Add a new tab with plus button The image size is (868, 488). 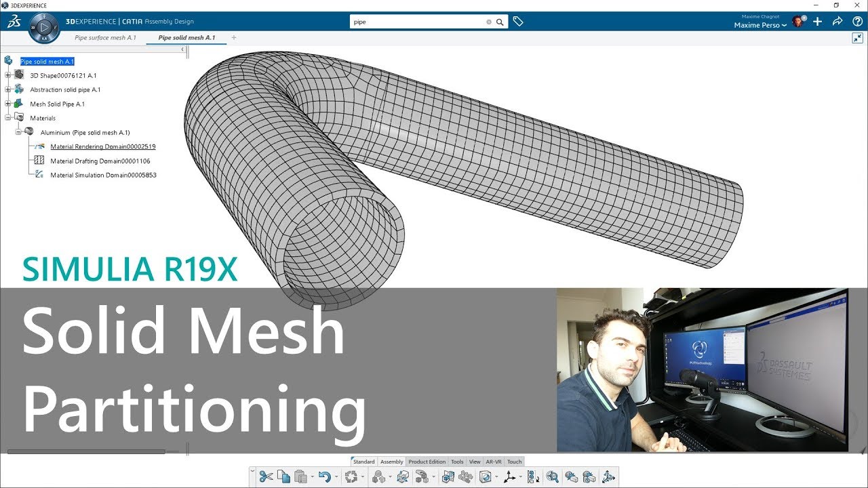(x=234, y=38)
